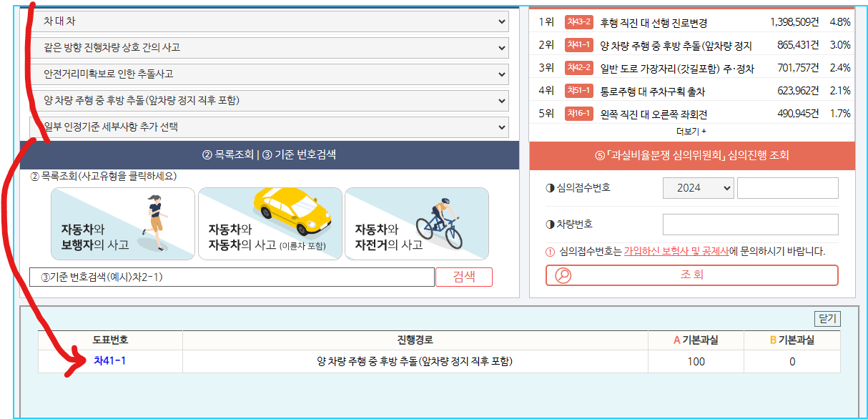Click the 1,398,509건 count in rank 1
The image size is (868, 419).
[794, 23]
